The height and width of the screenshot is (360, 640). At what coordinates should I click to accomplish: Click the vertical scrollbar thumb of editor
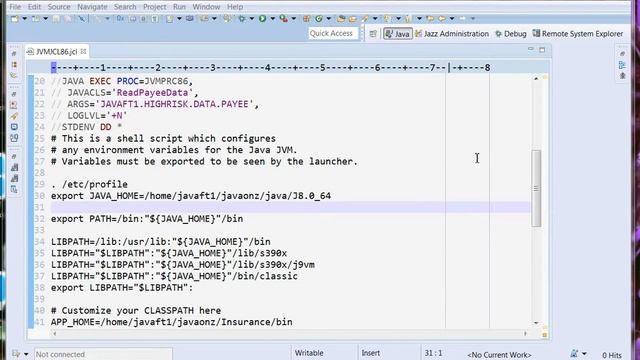point(536,188)
